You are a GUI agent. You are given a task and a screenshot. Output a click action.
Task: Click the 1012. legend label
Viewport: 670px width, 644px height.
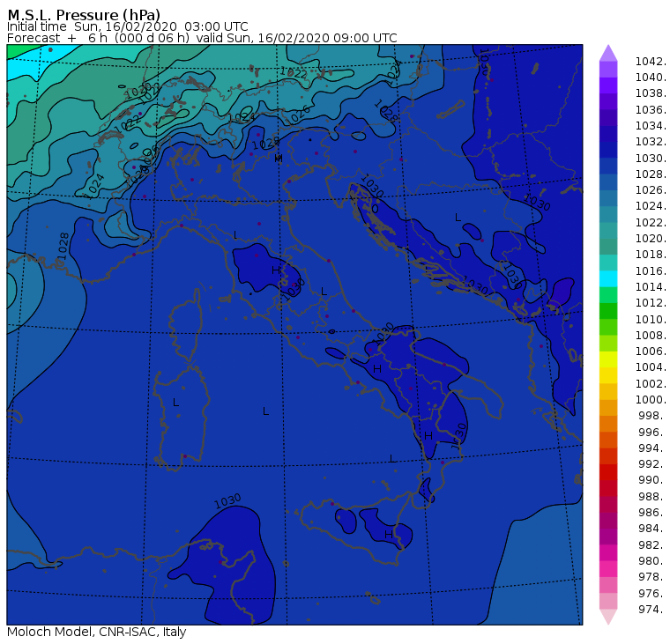pyautogui.click(x=651, y=303)
